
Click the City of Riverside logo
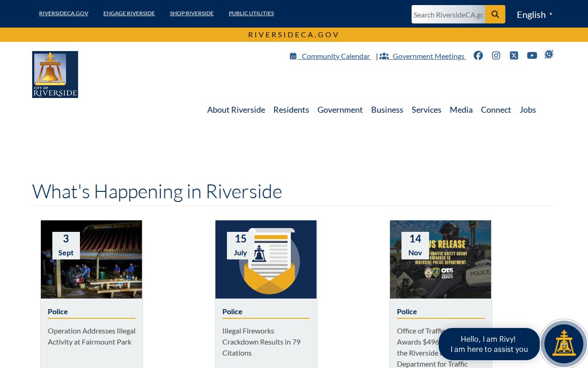click(55, 75)
